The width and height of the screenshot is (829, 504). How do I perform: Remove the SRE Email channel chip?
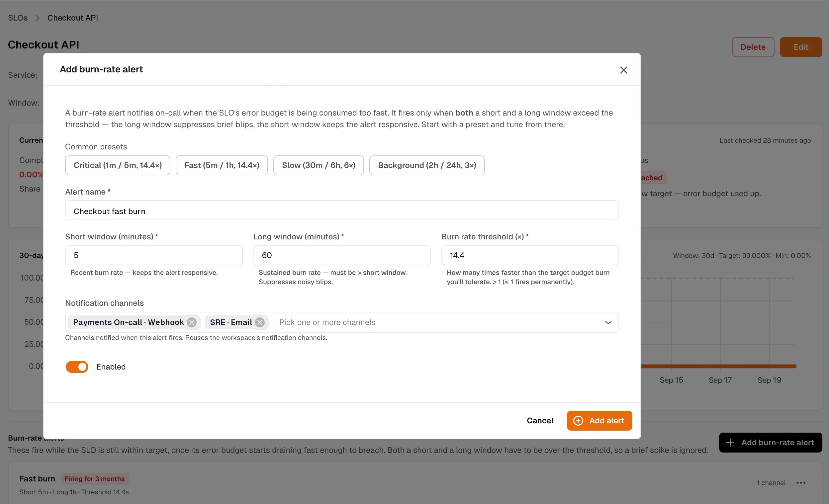click(260, 322)
